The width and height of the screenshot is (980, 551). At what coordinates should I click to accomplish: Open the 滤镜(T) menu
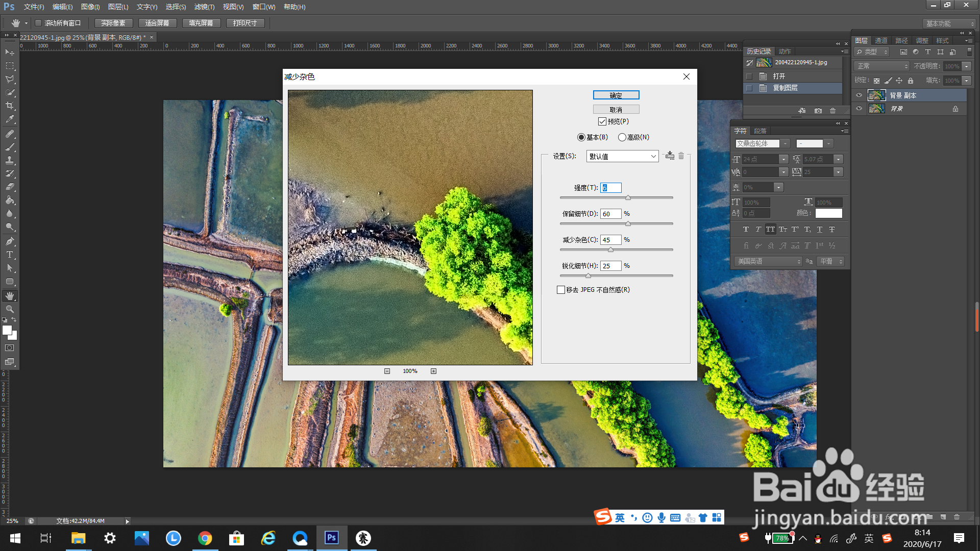pyautogui.click(x=204, y=7)
